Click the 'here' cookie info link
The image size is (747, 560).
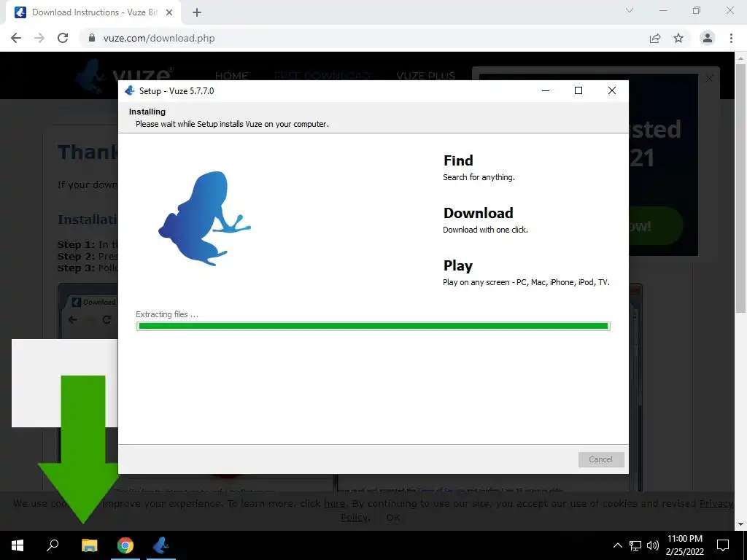[x=334, y=503]
